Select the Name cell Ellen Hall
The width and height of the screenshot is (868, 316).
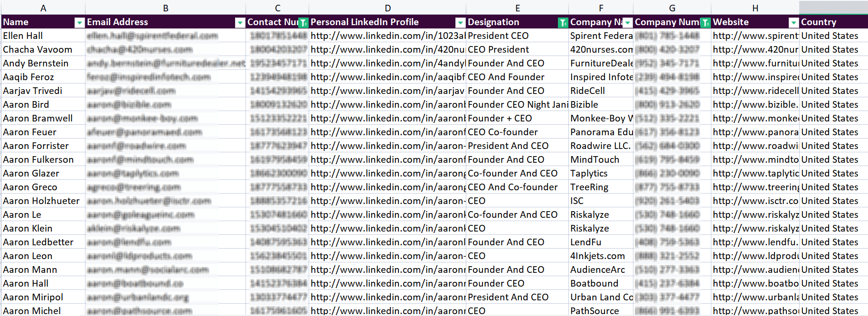click(43, 36)
